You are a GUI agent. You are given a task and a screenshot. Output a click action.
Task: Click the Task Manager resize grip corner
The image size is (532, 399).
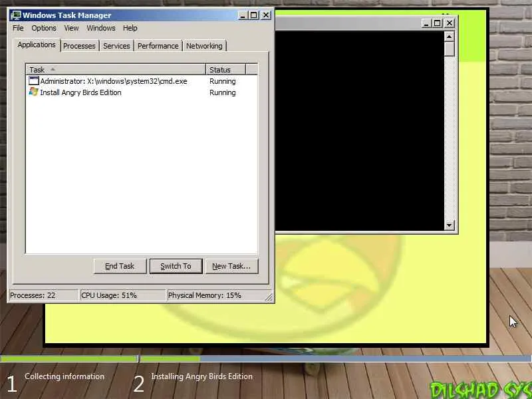[269, 297]
